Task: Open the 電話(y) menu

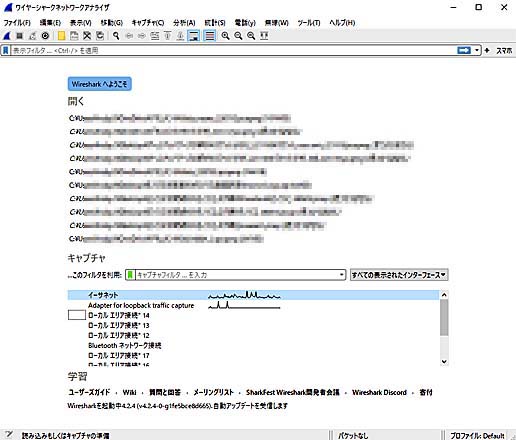Action: [245, 23]
